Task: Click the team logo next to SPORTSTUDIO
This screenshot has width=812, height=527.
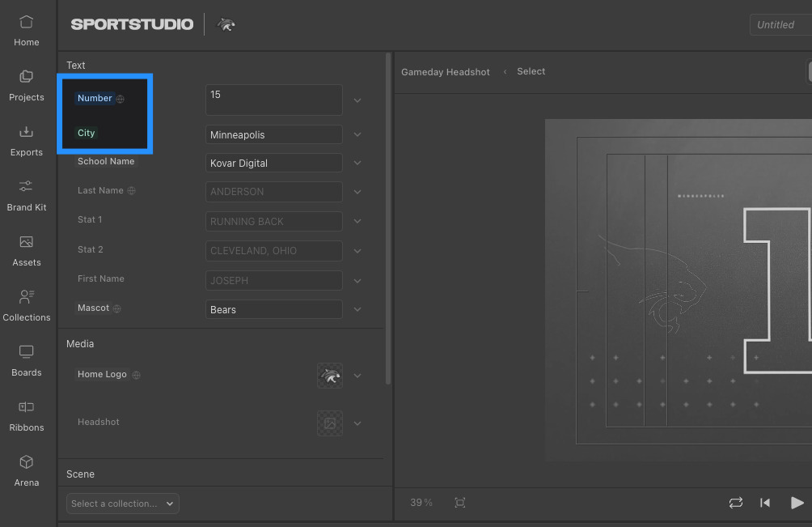Action: point(226,24)
